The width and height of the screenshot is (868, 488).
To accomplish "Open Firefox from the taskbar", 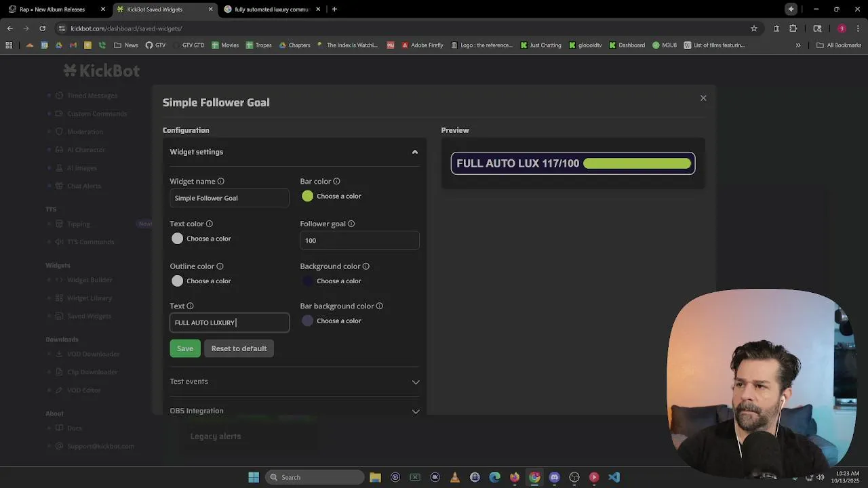I will [x=514, y=477].
